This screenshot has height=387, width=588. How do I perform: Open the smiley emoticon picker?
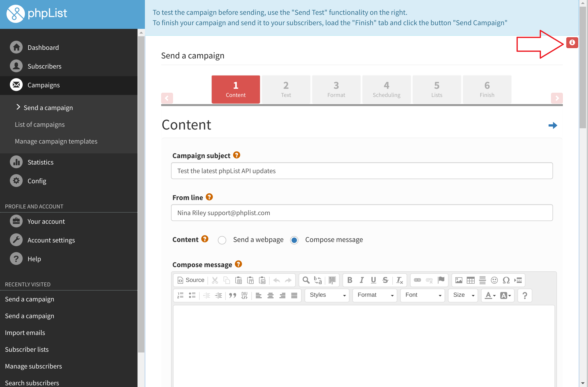coord(494,280)
